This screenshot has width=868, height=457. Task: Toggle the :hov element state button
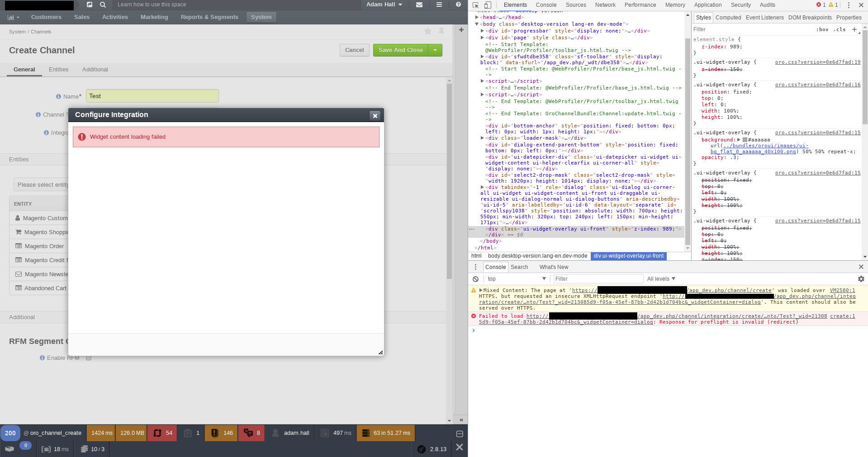pos(822,29)
